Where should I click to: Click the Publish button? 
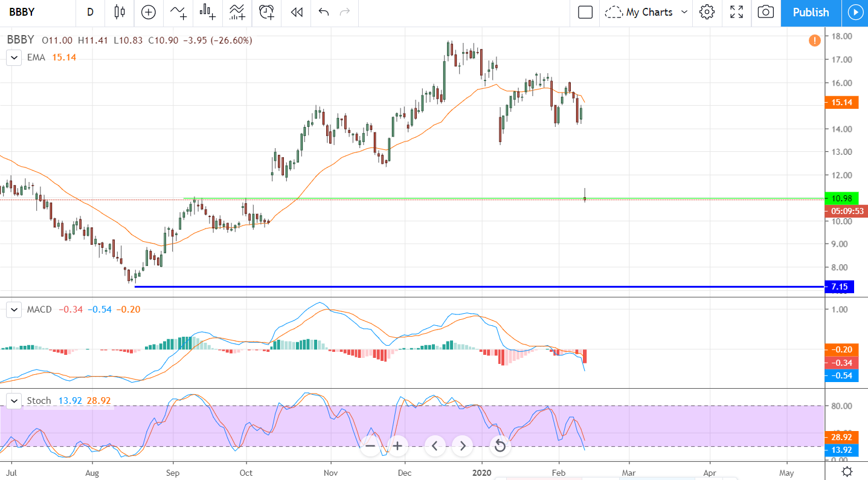tap(811, 12)
